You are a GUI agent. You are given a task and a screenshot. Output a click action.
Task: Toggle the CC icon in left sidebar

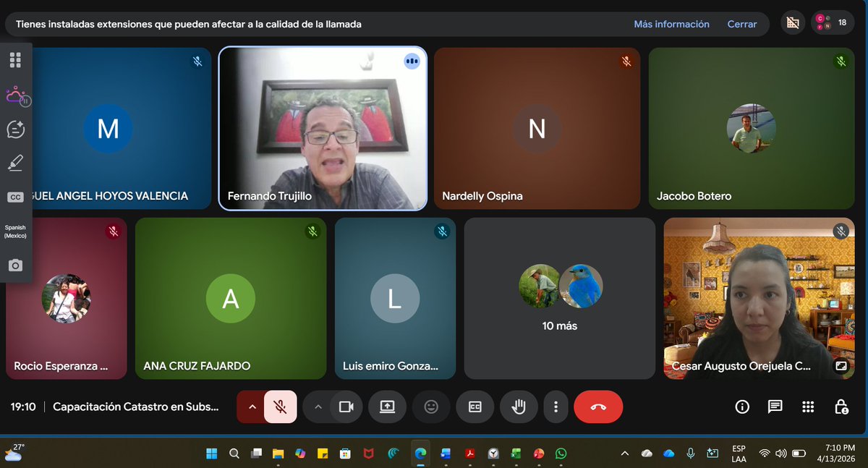[x=15, y=197]
